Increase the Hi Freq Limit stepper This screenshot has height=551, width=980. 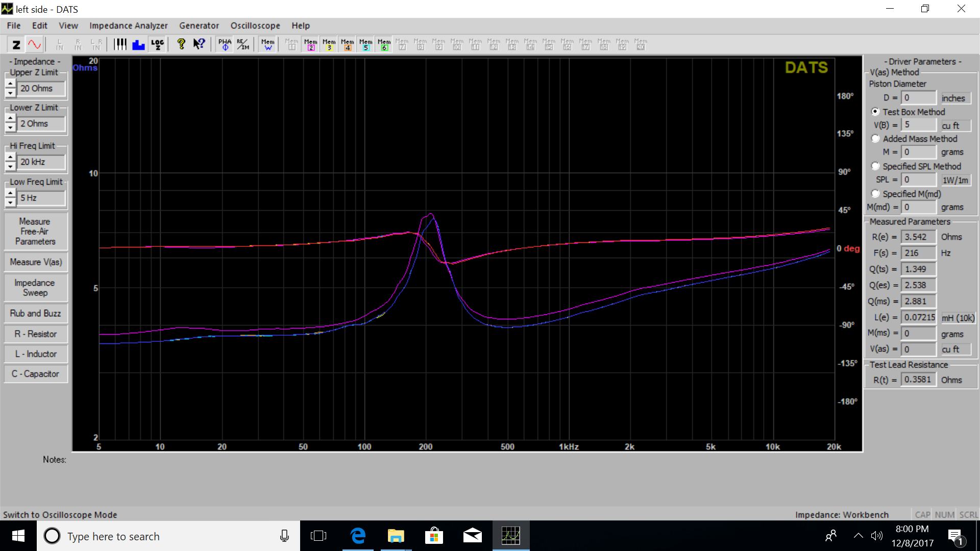coord(10,158)
